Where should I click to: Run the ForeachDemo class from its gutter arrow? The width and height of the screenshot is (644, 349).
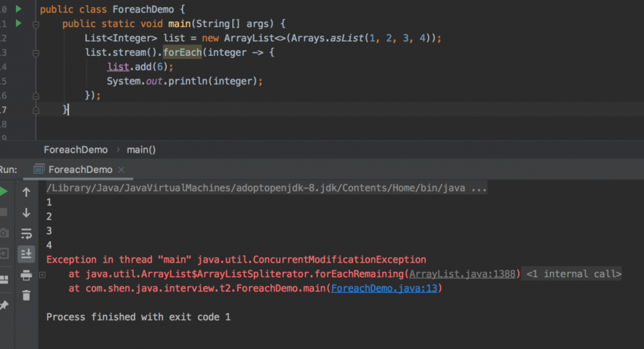(19, 8)
